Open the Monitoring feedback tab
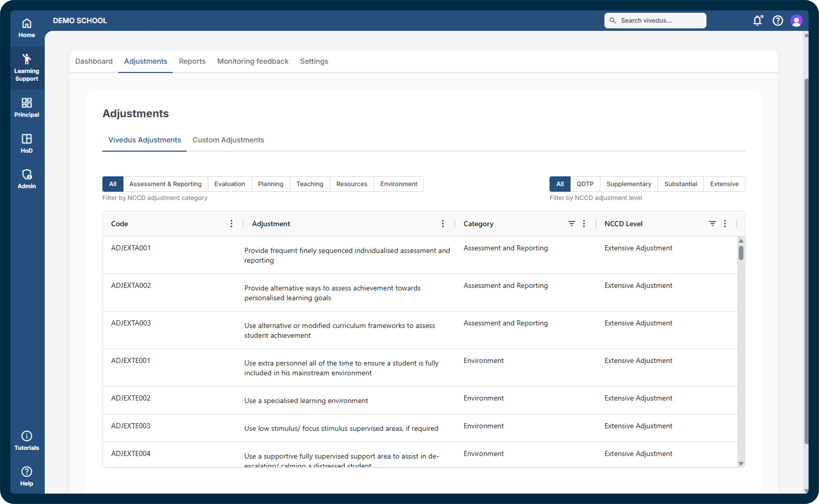The height and width of the screenshot is (504, 819). (252, 61)
